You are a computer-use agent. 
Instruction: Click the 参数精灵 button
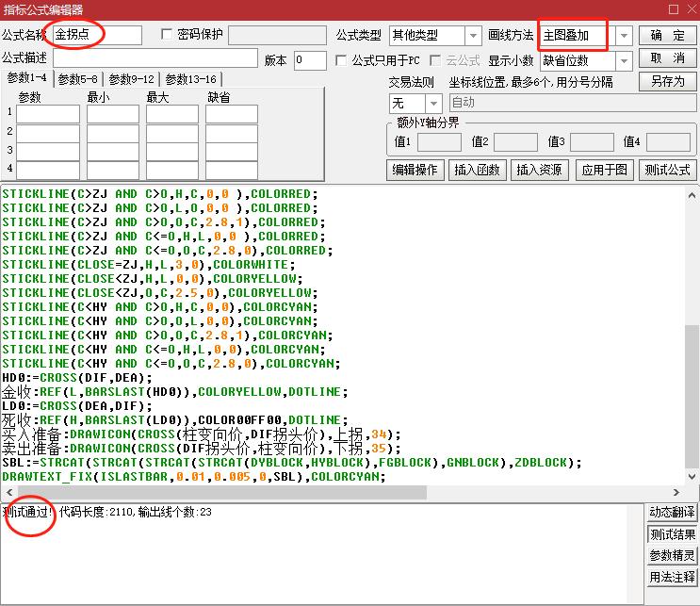coord(672,556)
